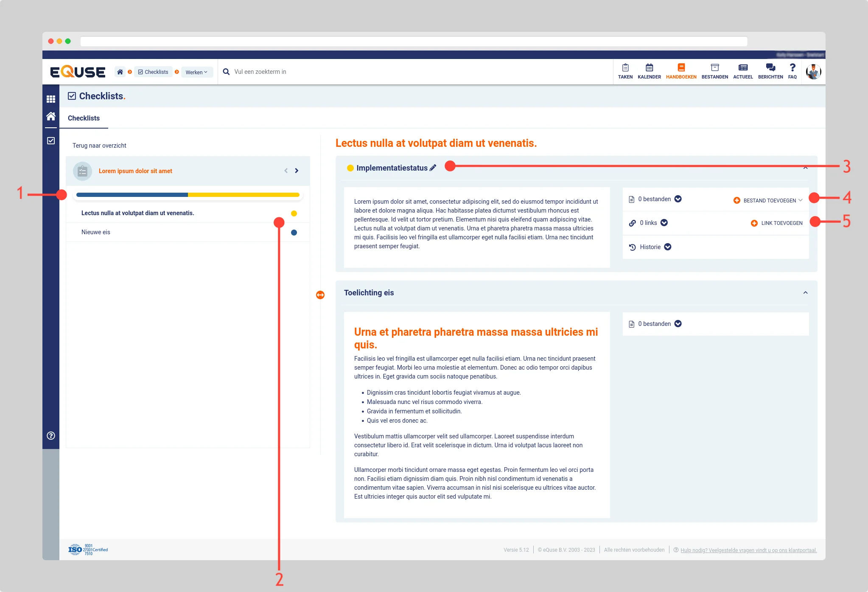Select the Checklists tab
Image resolution: width=868 pixels, height=592 pixels.
click(x=84, y=118)
